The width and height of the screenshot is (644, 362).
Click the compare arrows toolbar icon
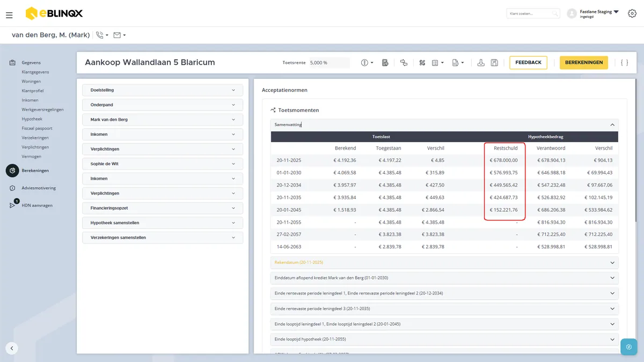click(x=404, y=63)
